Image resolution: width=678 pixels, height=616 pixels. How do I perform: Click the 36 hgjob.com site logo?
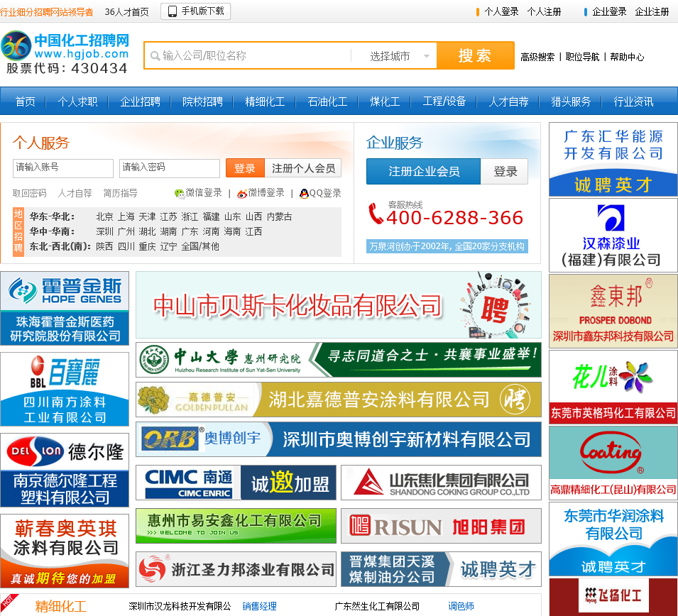pos(65,53)
